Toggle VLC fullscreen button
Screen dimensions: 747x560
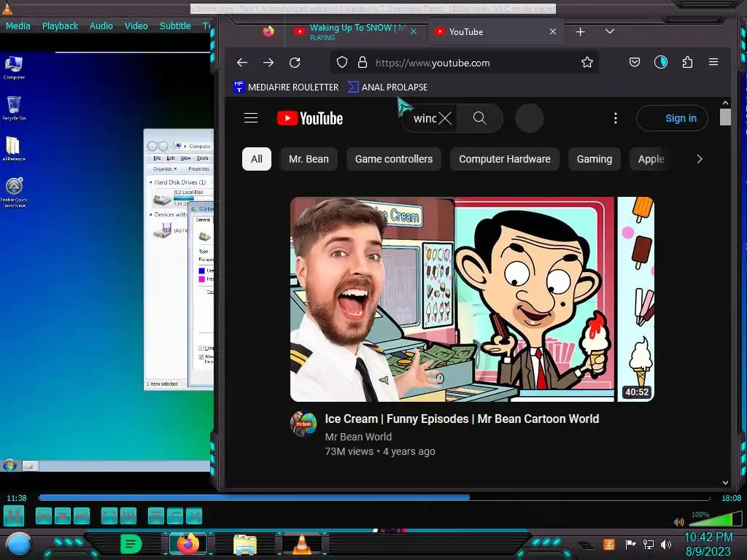click(x=109, y=516)
